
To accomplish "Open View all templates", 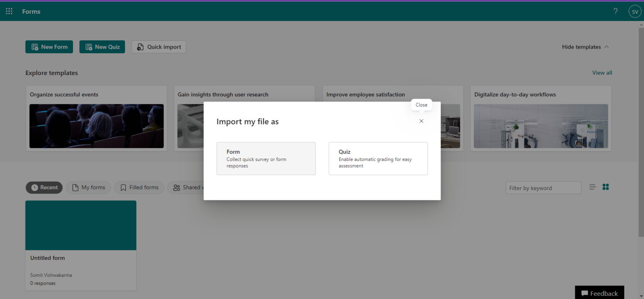I will point(602,73).
